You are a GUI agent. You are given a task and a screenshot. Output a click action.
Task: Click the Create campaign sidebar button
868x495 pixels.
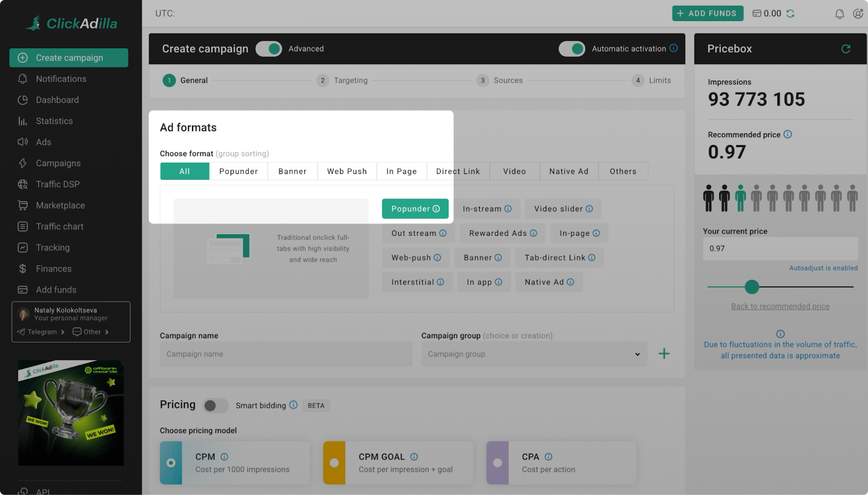(69, 58)
